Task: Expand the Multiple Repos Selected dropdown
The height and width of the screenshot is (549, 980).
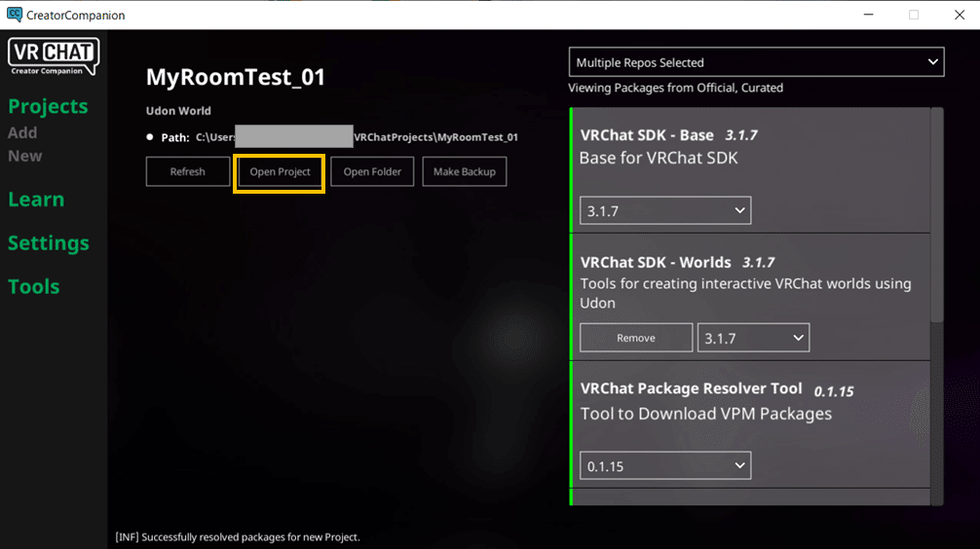Action: [x=756, y=62]
